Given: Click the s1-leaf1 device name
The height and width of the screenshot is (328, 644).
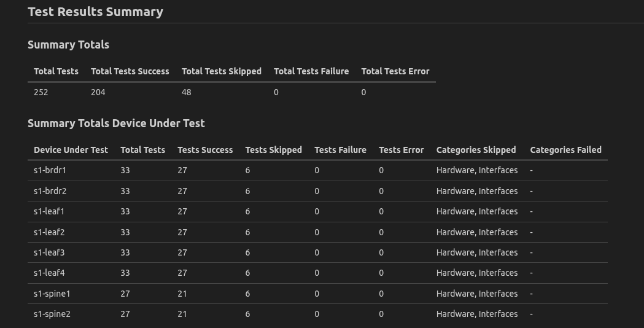Looking at the screenshot, I should [49, 211].
